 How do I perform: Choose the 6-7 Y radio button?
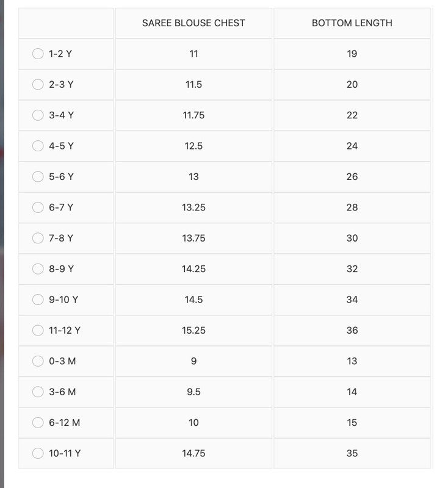pyautogui.click(x=38, y=207)
